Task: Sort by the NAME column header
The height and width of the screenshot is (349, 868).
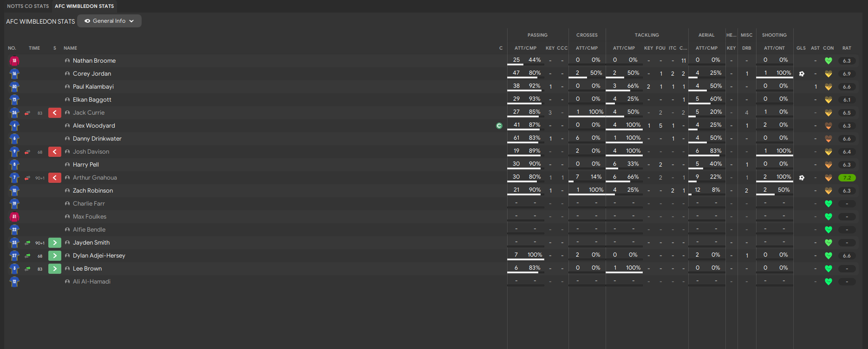Action: 70,48
